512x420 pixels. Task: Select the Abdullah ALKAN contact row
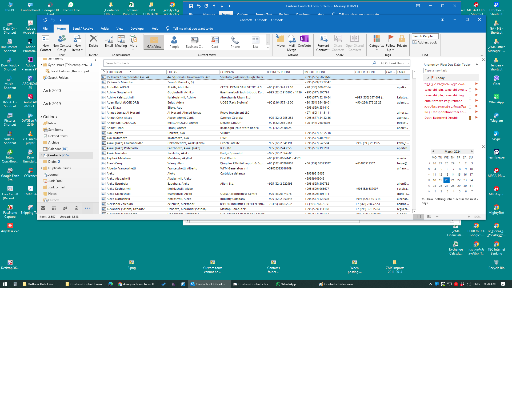point(255,87)
